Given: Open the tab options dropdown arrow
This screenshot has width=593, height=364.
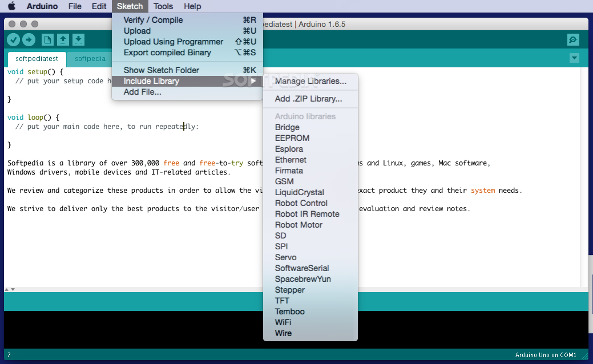Looking at the screenshot, I should point(575,58).
